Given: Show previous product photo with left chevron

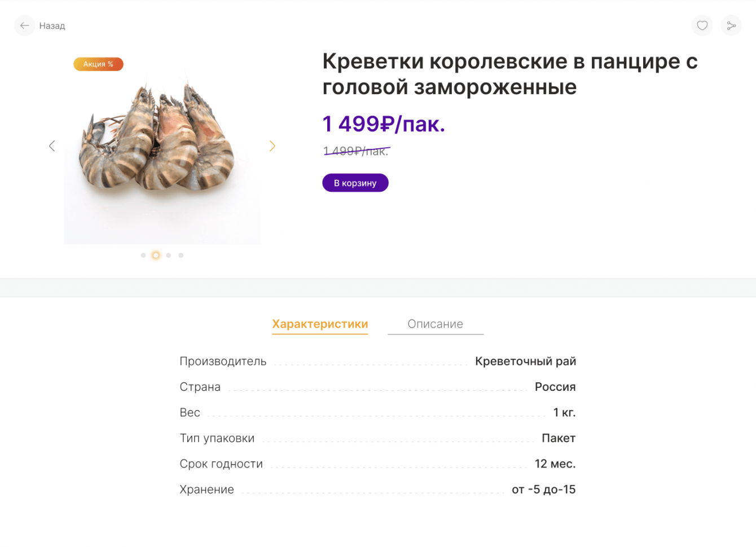Looking at the screenshot, I should click(52, 146).
